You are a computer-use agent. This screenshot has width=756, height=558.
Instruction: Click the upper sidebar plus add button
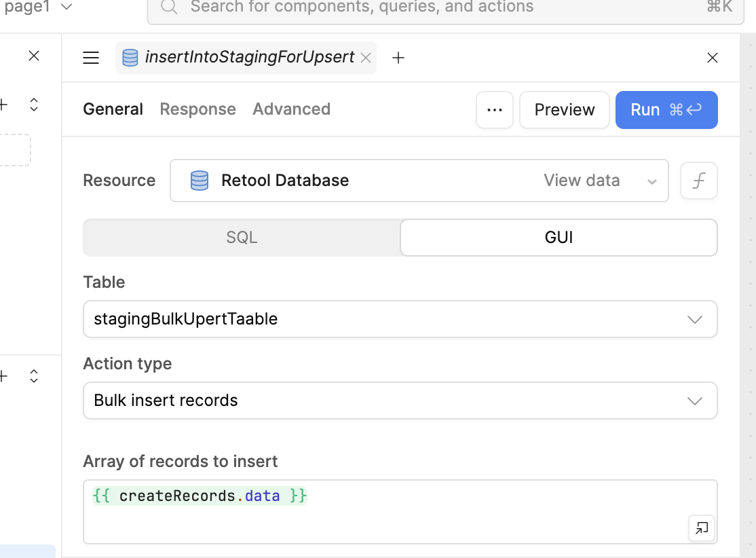3,105
